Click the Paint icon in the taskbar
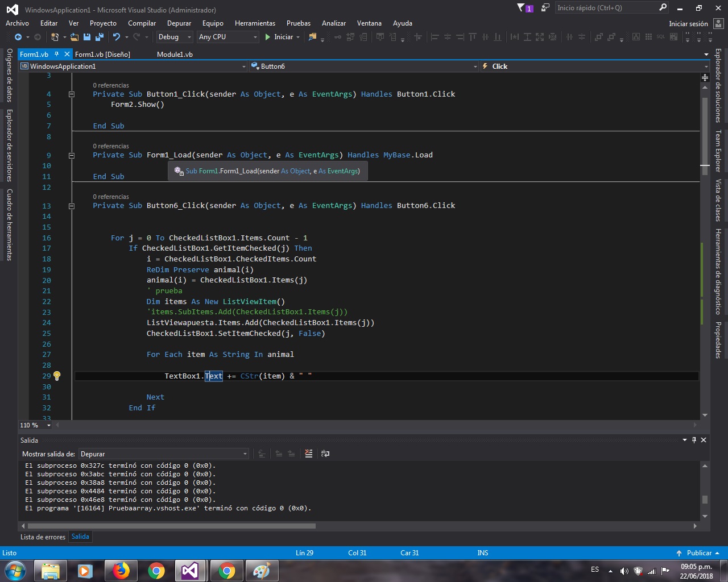This screenshot has height=582, width=728. click(262, 571)
